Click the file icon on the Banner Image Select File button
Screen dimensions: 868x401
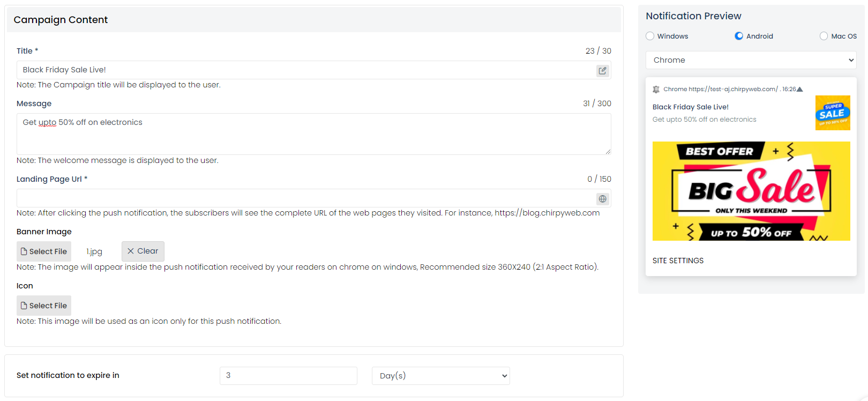[24, 251]
